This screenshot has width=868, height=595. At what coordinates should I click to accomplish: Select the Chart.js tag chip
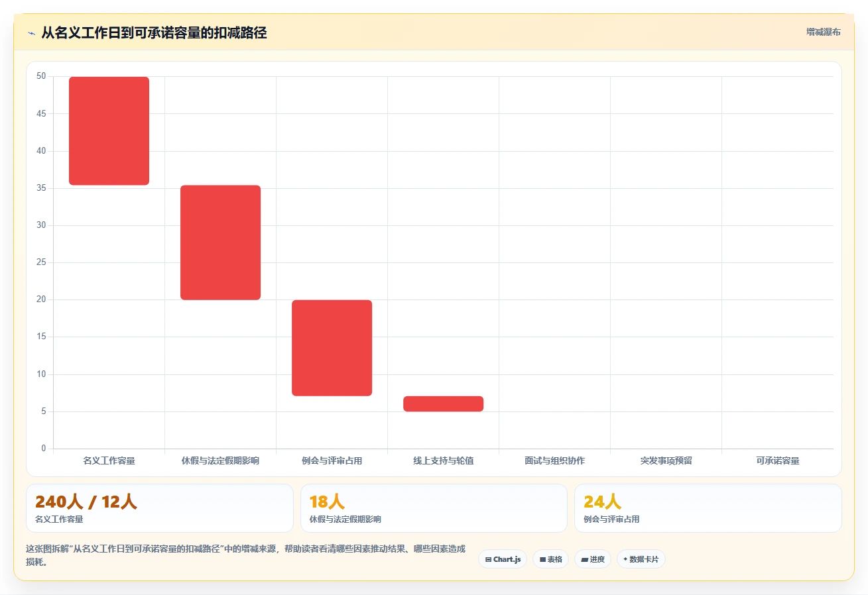point(503,559)
